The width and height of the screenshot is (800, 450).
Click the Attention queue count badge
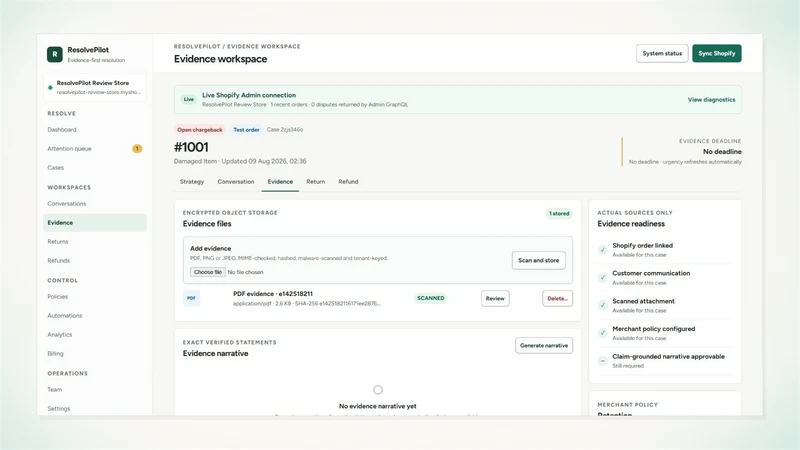pyautogui.click(x=137, y=148)
